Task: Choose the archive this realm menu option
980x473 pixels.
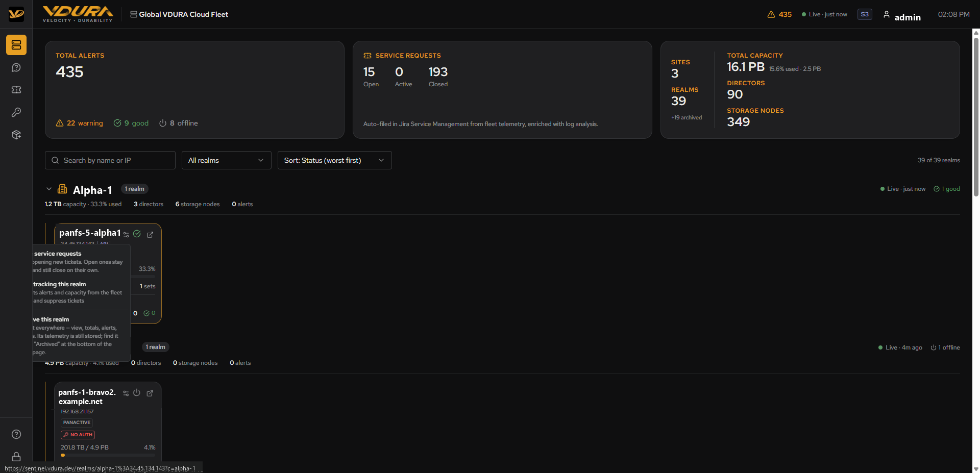Action: [80, 336]
